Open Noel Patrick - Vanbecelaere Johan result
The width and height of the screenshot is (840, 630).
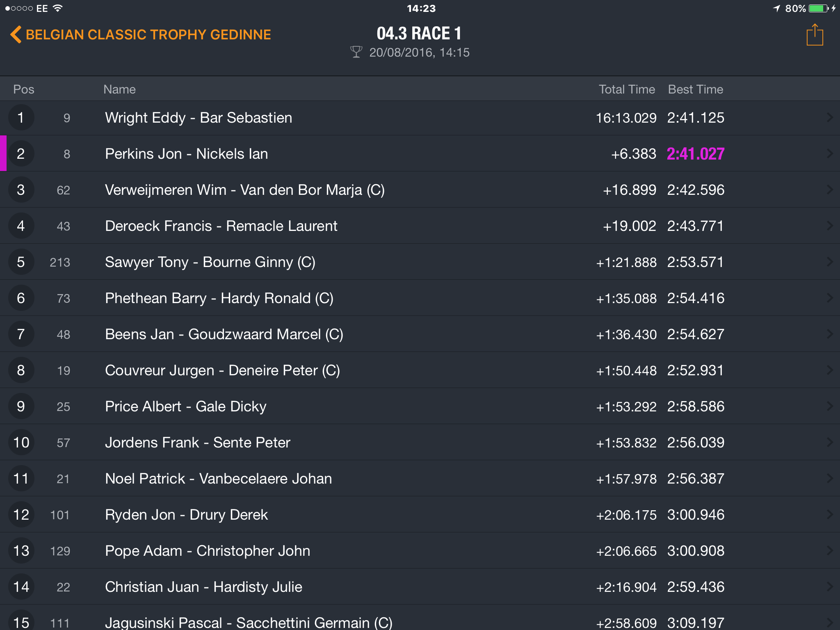(x=420, y=478)
